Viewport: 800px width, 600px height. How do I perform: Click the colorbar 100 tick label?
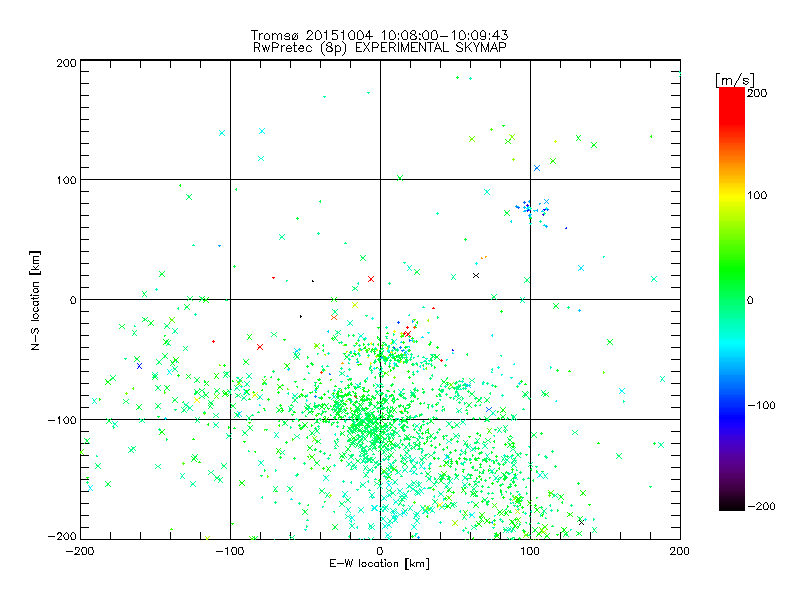tap(757, 195)
